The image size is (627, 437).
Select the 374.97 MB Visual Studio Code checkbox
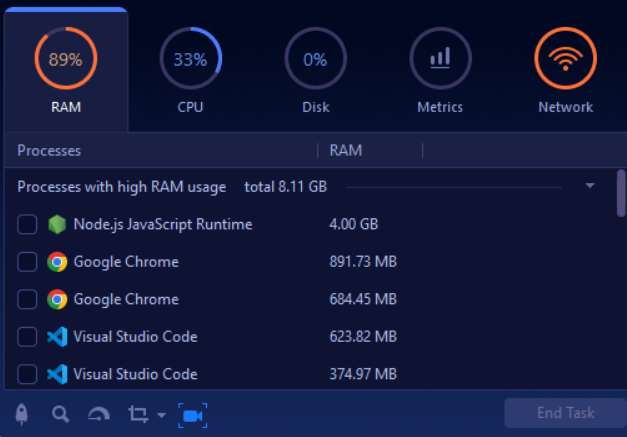tap(28, 374)
